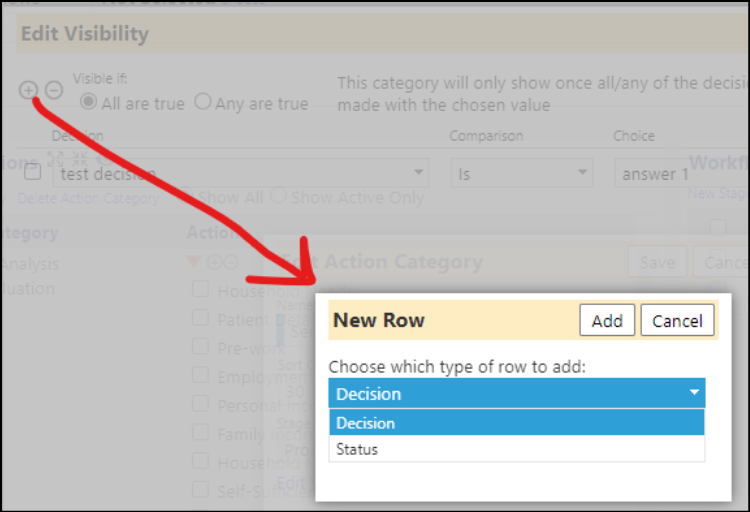Viewport: 750px width, 512px height.
Task: Choose Decision in the open list
Action: click(517, 423)
